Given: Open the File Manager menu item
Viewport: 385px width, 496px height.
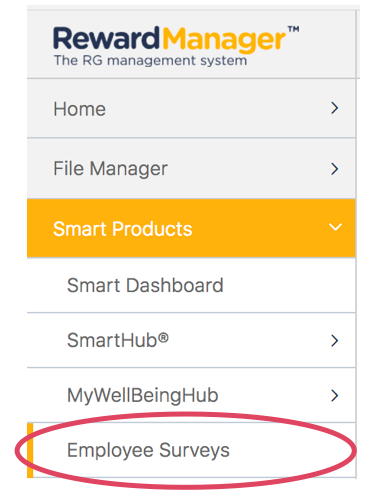Looking at the screenshot, I should (x=191, y=168).
